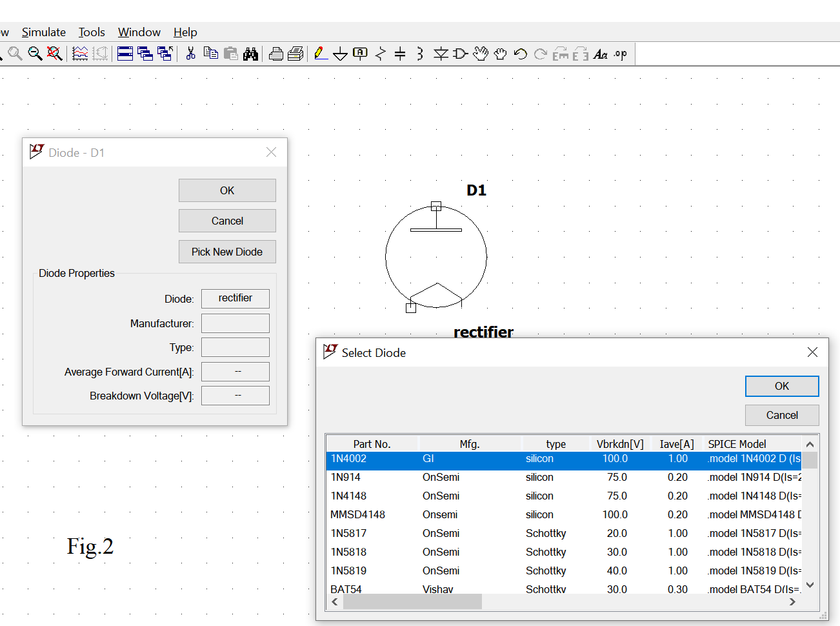840x626 pixels.
Task: Place a ground symbol from the toolbar
Action: click(x=340, y=54)
